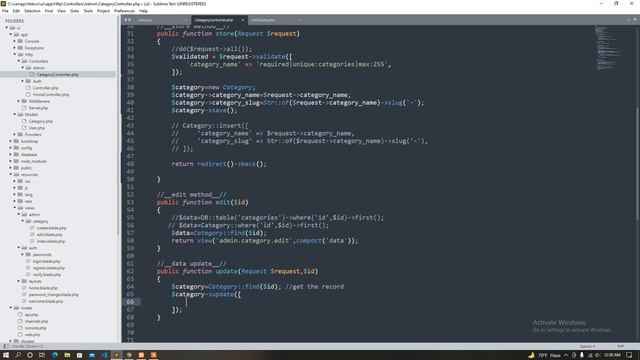This screenshot has width=640, height=360.
Task: Expand the Middleware folder
Action: coord(19,101)
